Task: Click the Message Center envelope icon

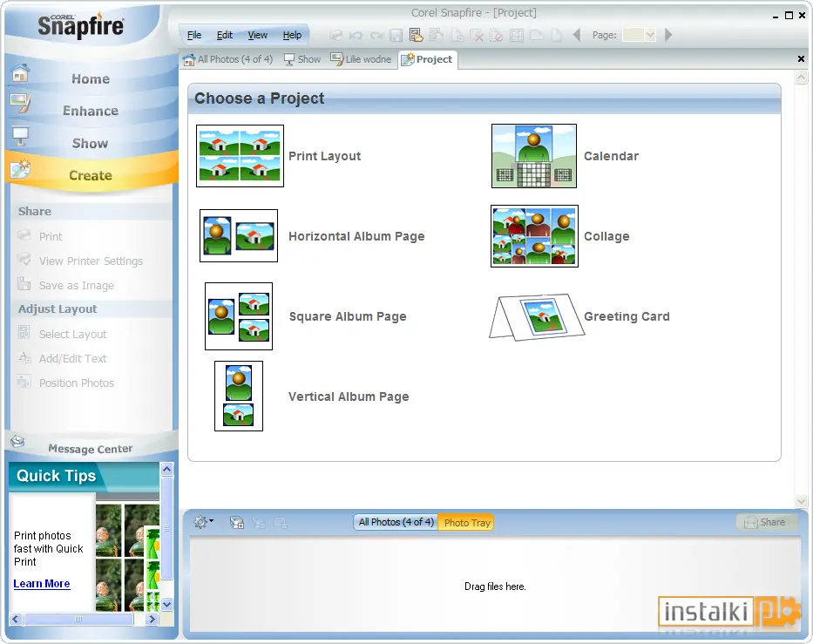Action: click(x=17, y=441)
